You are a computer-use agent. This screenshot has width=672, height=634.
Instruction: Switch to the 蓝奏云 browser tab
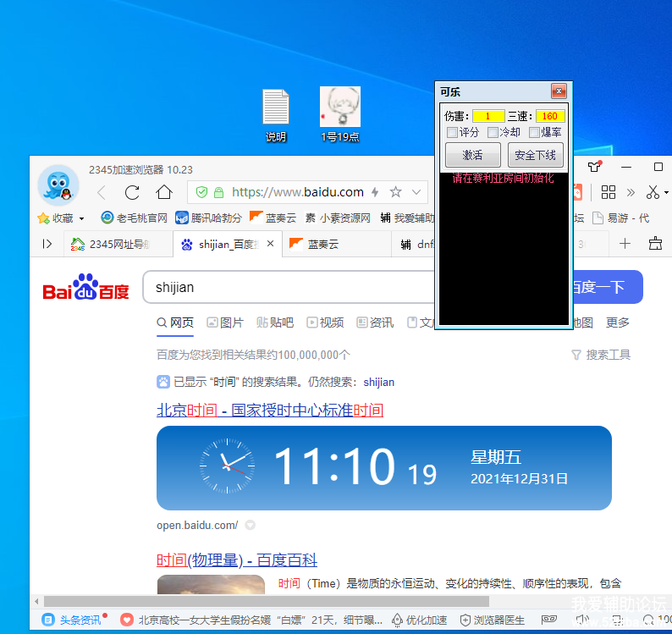[322, 244]
